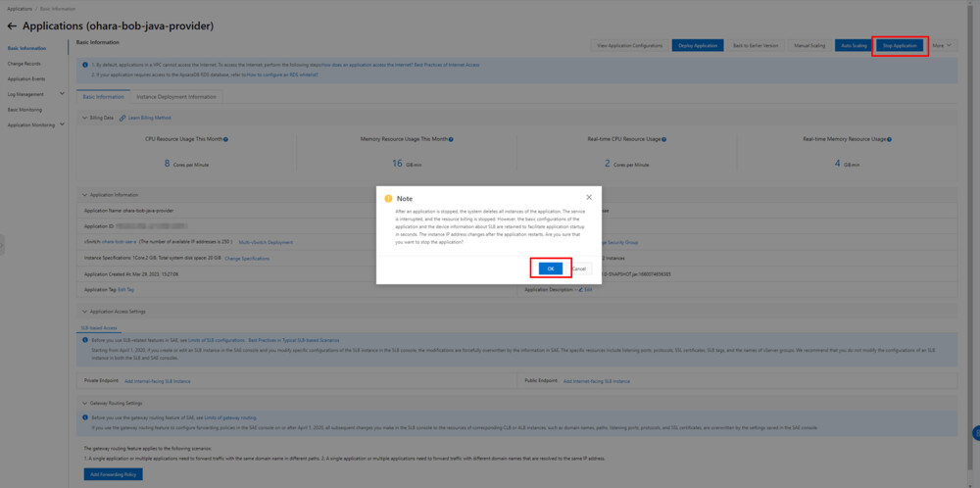The height and width of the screenshot is (488, 980).
Task: Close the Note dialog with X
Action: [589, 197]
